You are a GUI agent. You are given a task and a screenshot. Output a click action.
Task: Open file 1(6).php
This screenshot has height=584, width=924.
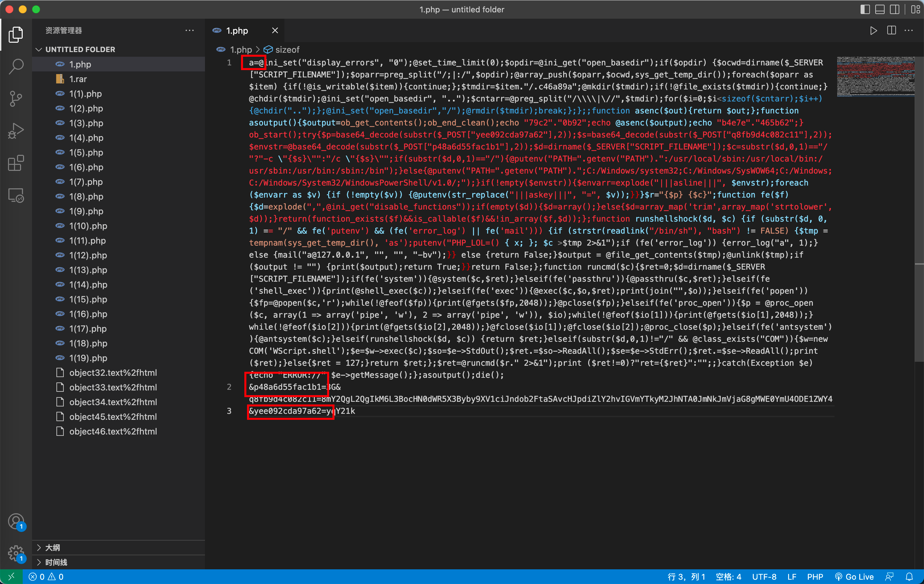118,167
